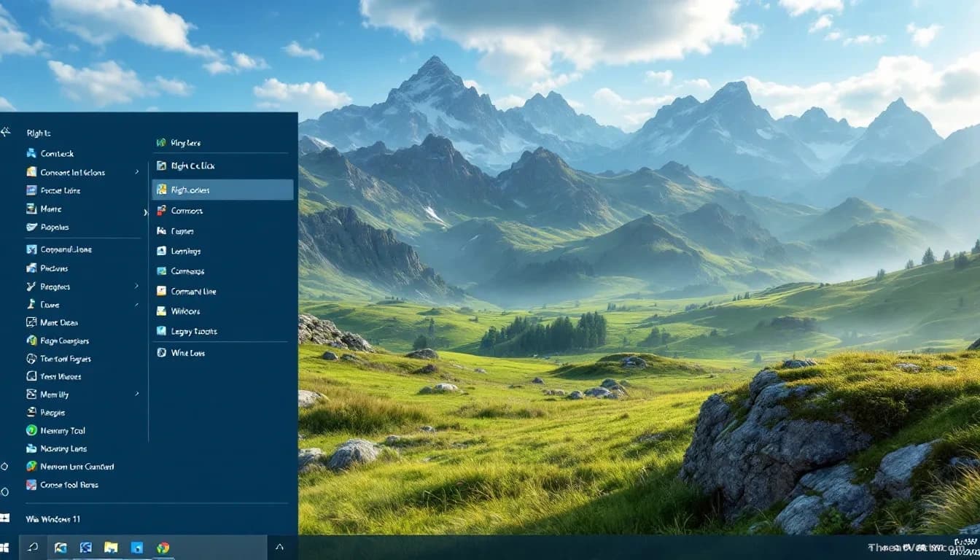Click the "Yesst Winoes" list entry
The width and height of the screenshot is (980, 560).
[61, 376]
